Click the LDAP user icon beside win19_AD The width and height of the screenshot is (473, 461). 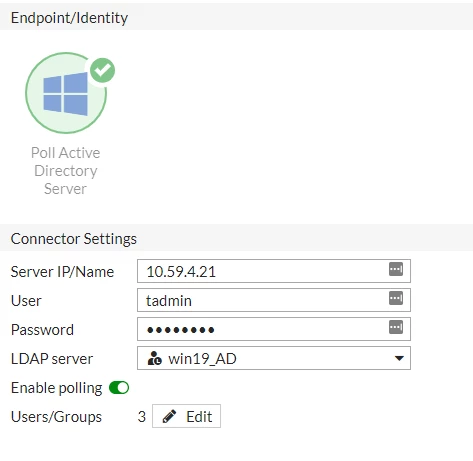[x=154, y=359]
